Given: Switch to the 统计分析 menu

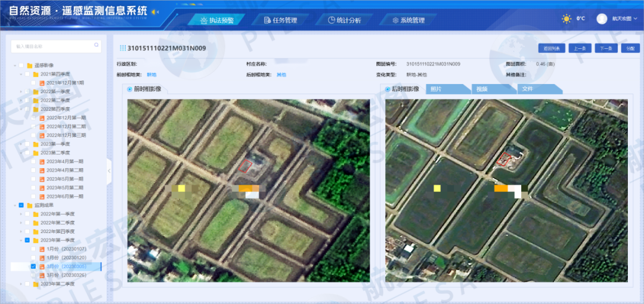Looking at the screenshot, I should [x=345, y=20].
